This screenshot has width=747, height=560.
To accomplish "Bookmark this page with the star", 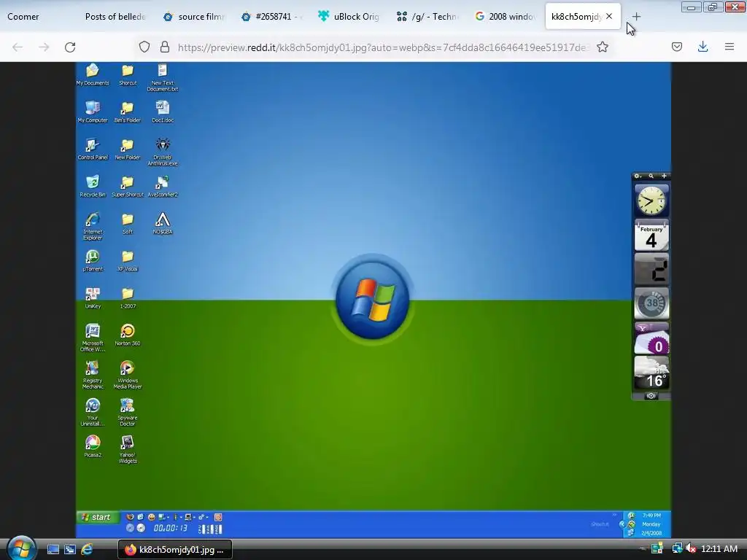I will (x=602, y=47).
